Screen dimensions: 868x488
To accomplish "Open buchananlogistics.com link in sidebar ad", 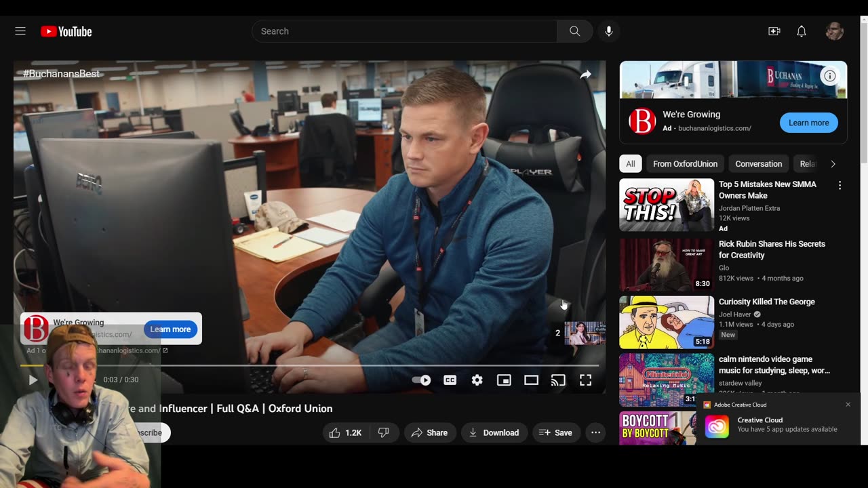I will point(715,128).
